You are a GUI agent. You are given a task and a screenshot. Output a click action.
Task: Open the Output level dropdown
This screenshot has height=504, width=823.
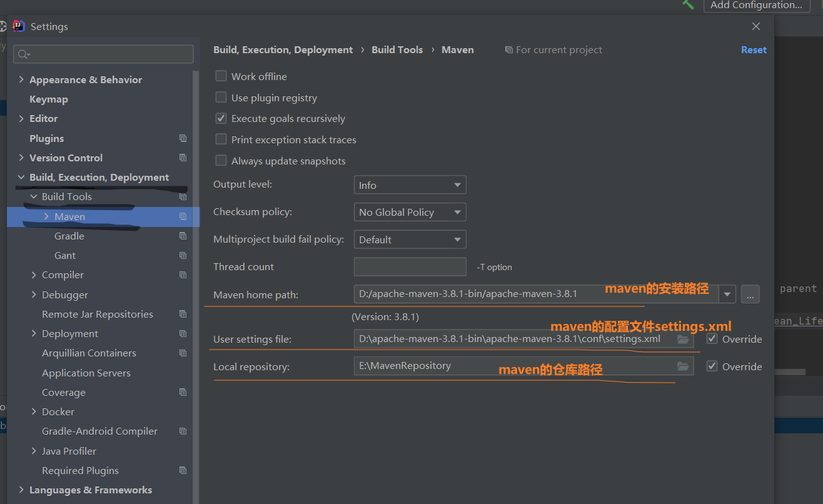[410, 185]
